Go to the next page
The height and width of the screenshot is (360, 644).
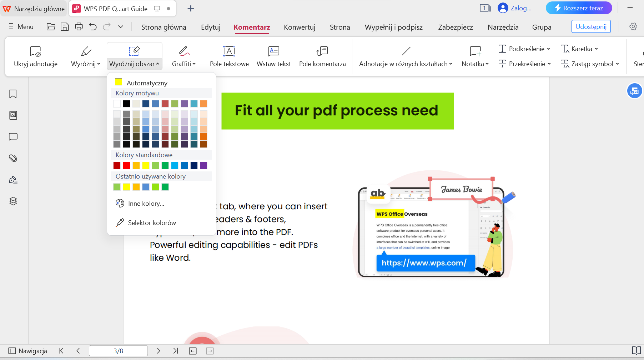click(159, 351)
